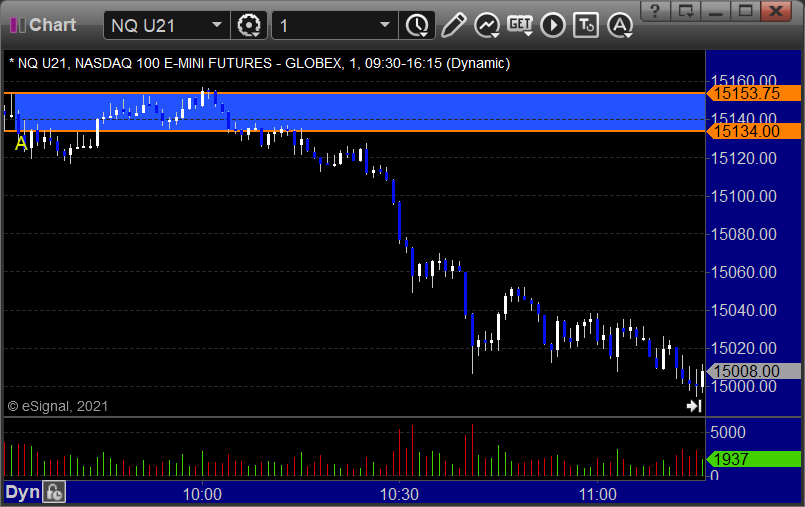Click the 15060.00 price axis label
This screenshot has width=805, height=507.
pos(743,272)
